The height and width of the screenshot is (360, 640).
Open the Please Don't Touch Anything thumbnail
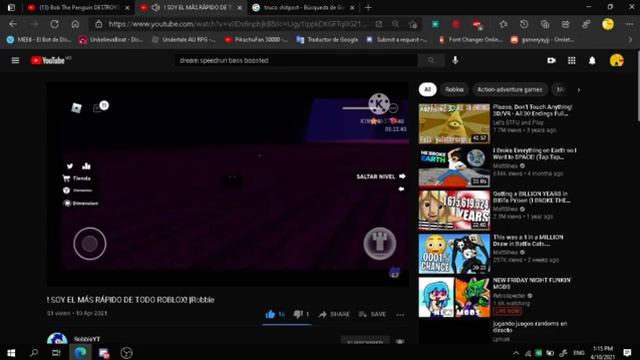454,123
